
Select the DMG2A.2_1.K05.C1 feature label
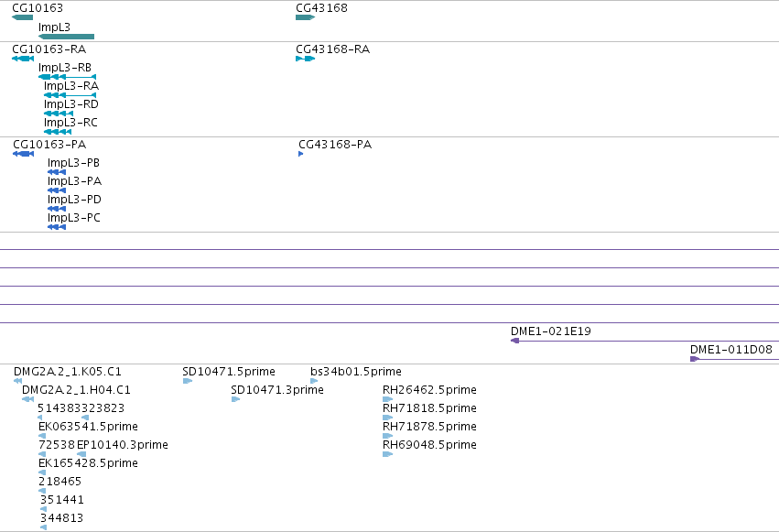tap(68, 372)
